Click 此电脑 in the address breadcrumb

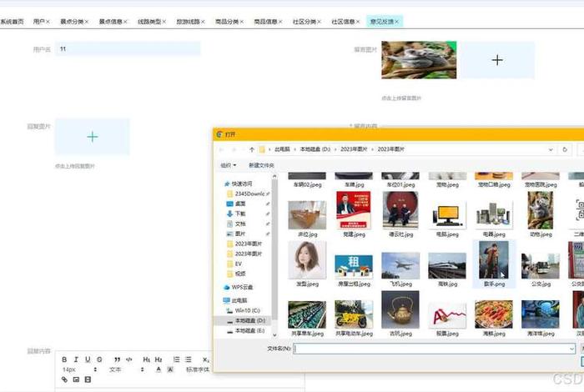(282, 149)
